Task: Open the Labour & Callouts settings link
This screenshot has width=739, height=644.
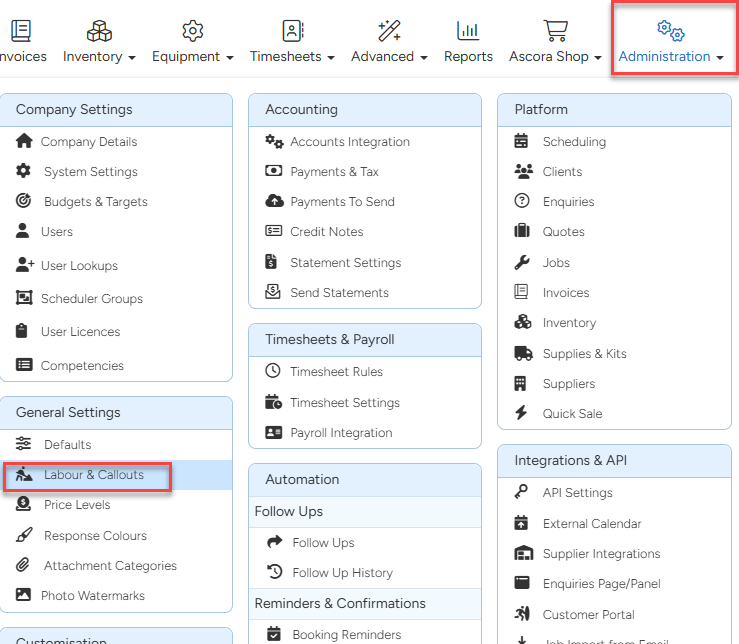Action: 93,475
